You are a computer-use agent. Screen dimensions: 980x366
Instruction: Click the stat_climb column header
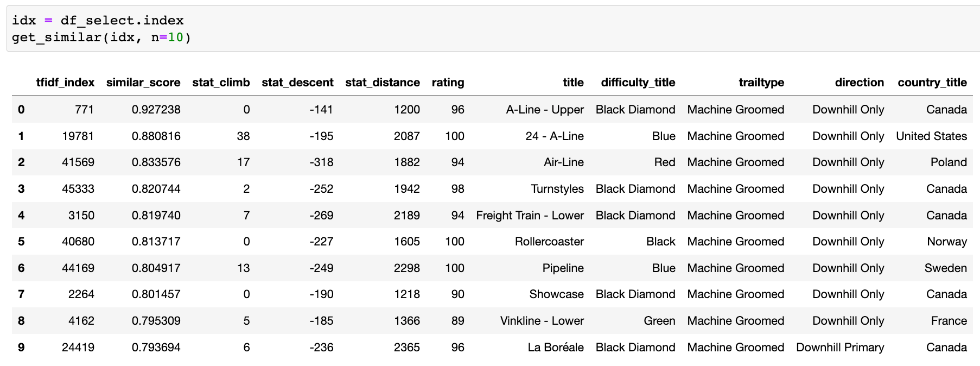tap(221, 83)
